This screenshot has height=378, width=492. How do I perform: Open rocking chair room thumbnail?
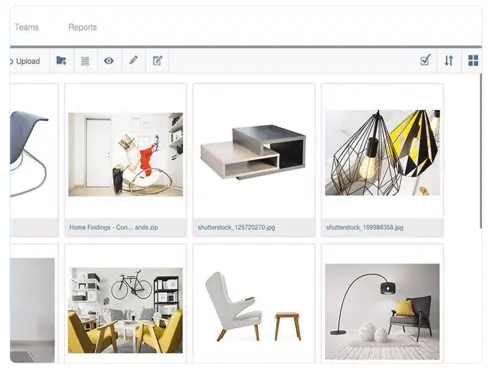[x=125, y=154]
